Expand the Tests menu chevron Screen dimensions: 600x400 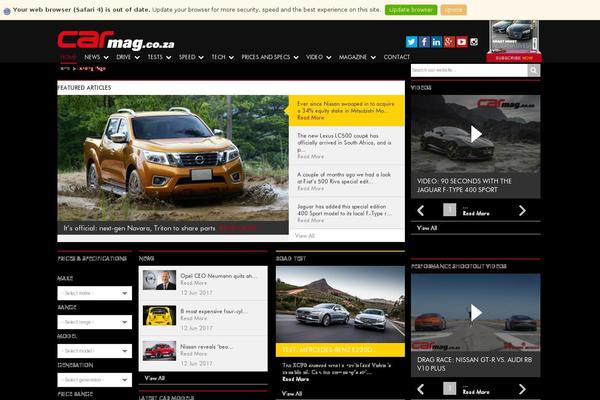(x=168, y=57)
